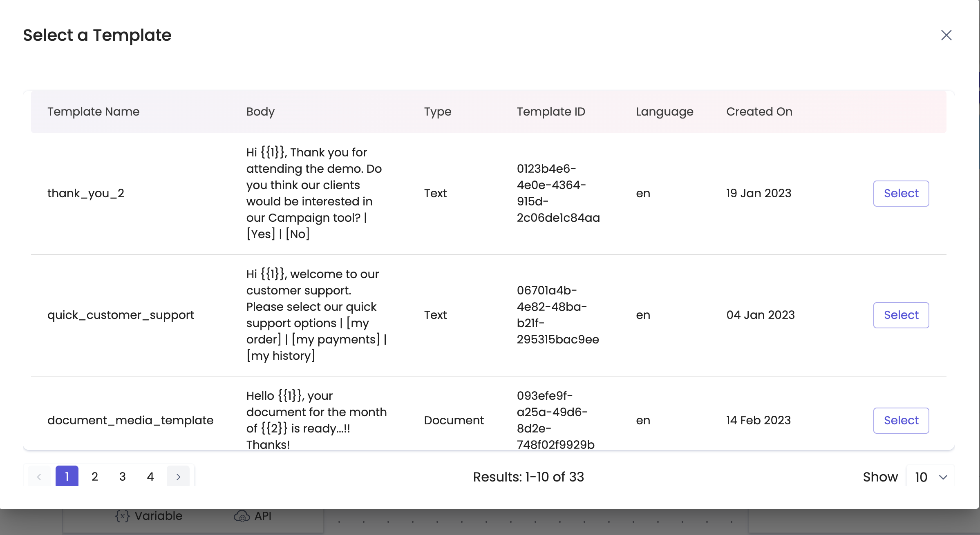This screenshot has width=980, height=535.
Task: Go to pagination page 3
Action: [122, 477]
